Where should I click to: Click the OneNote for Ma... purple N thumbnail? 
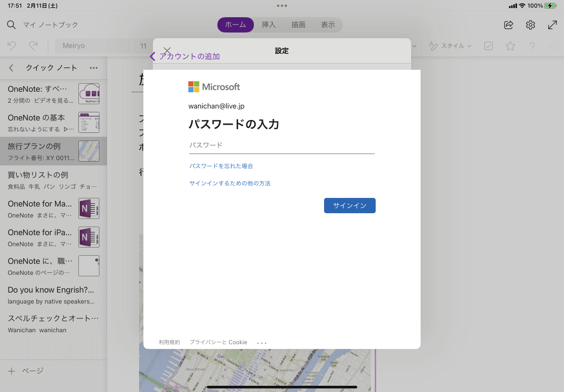[x=89, y=208]
